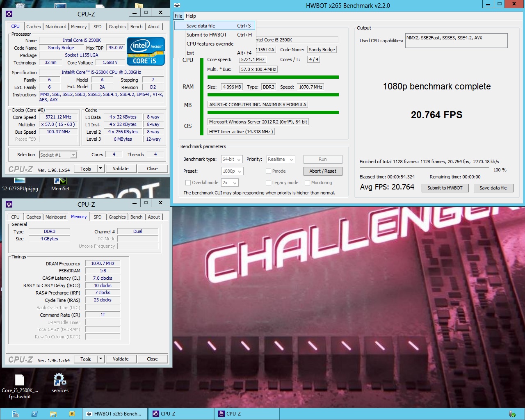Click Save data file button in Output panel
Screen dimensions: 525x420
click(x=493, y=188)
